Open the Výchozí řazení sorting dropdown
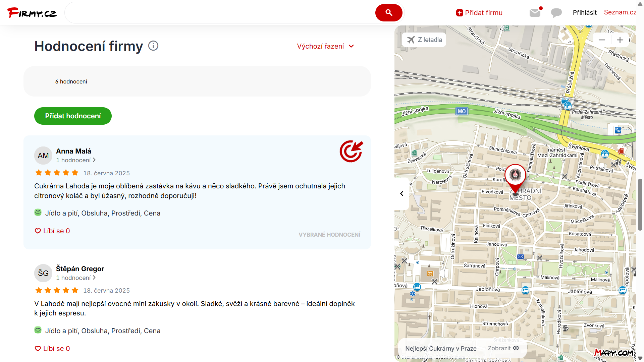The height and width of the screenshot is (362, 644). 325,46
